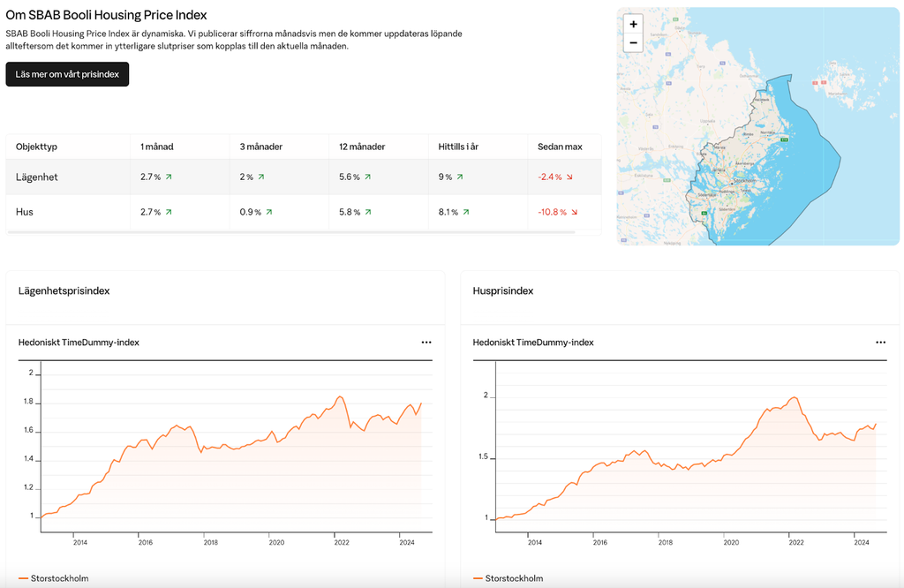904x588 pixels.
Task: Open Husprisindex chart options menu
Action: point(880,343)
